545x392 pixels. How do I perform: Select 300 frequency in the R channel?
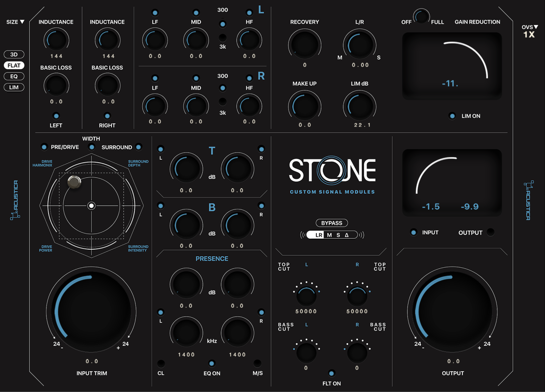222,88
